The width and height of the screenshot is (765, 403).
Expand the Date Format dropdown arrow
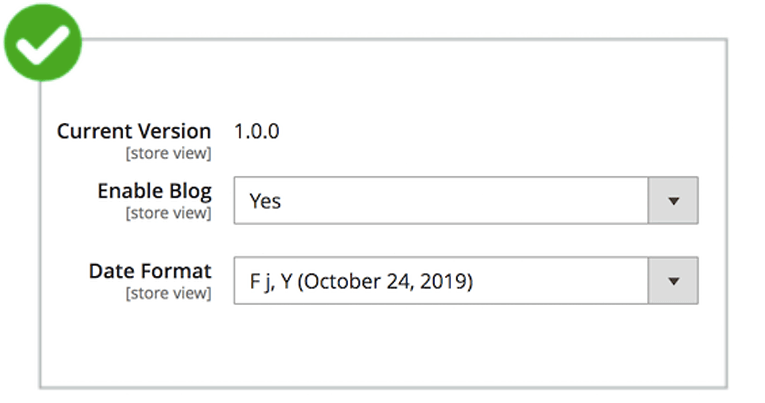coord(673,281)
